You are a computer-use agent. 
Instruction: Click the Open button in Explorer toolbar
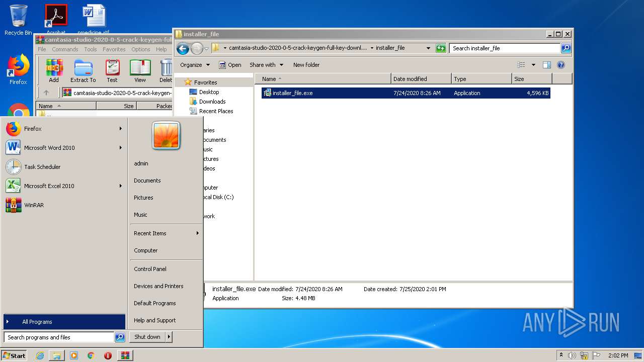230,65
